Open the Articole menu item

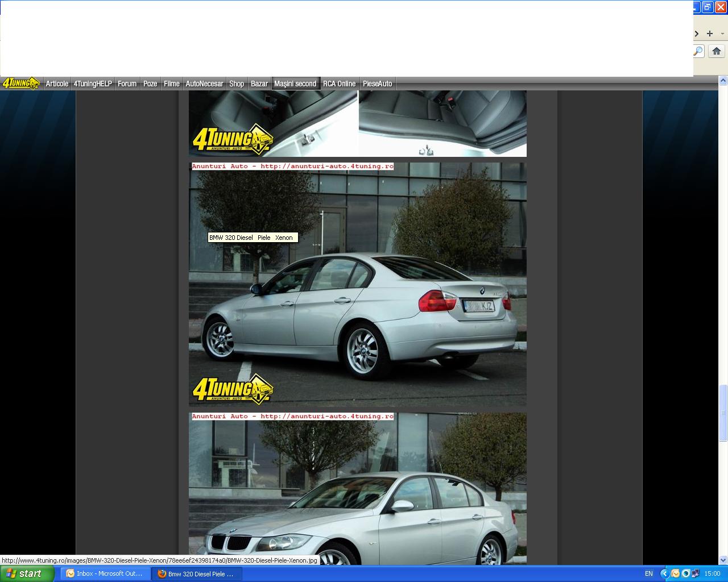click(57, 84)
